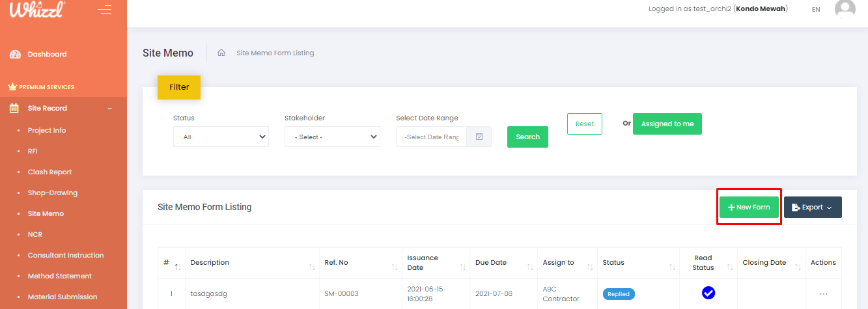The image size is (868, 309).
Task: Open RFI in the sidebar
Action: 33,151
